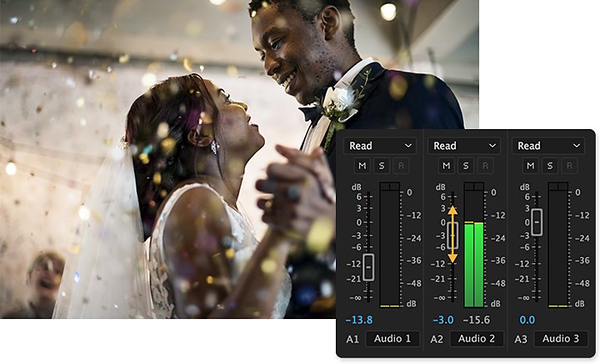The height and width of the screenshot is (364, 600).
Task: Enable record on Audio 2 track
Action: tap(485, 166)
